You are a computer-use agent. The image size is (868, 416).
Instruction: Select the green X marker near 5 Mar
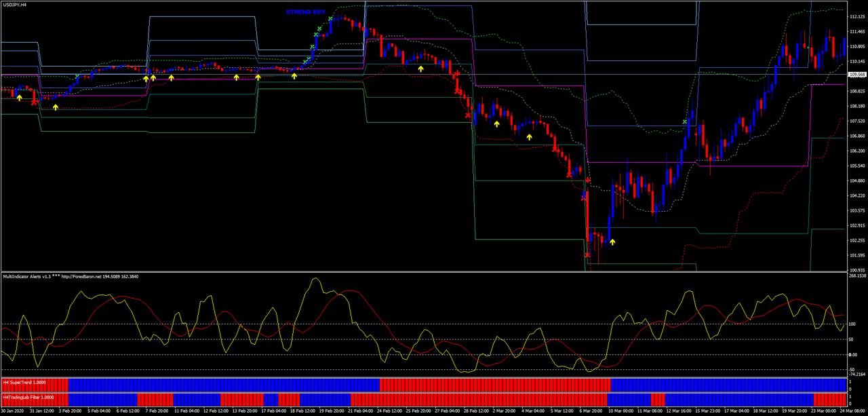[x=684, y=121]
